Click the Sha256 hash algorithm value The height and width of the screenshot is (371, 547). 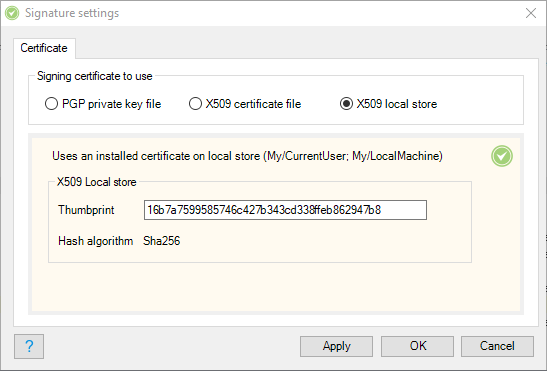tap(162, 241)
